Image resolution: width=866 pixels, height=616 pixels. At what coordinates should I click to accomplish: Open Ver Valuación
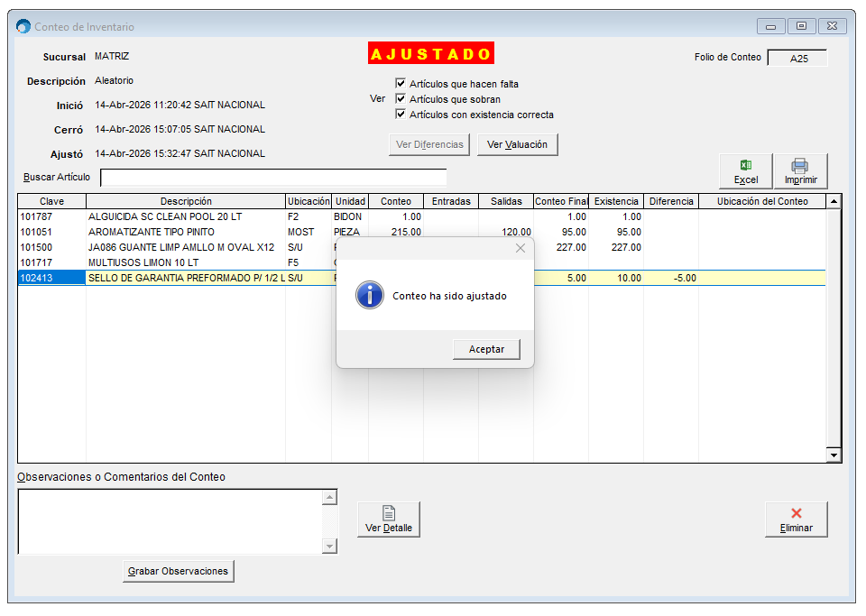[517, 144]
